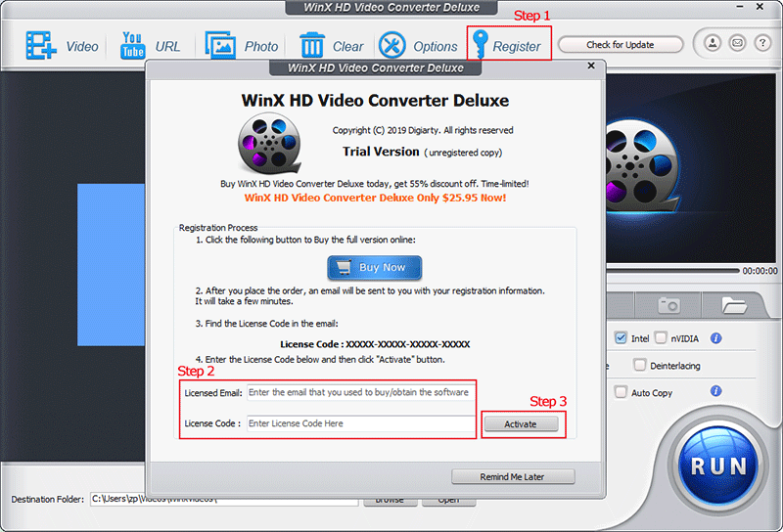
Task: Click the large film reel in preview panel
Action: [x=643, y=166]
